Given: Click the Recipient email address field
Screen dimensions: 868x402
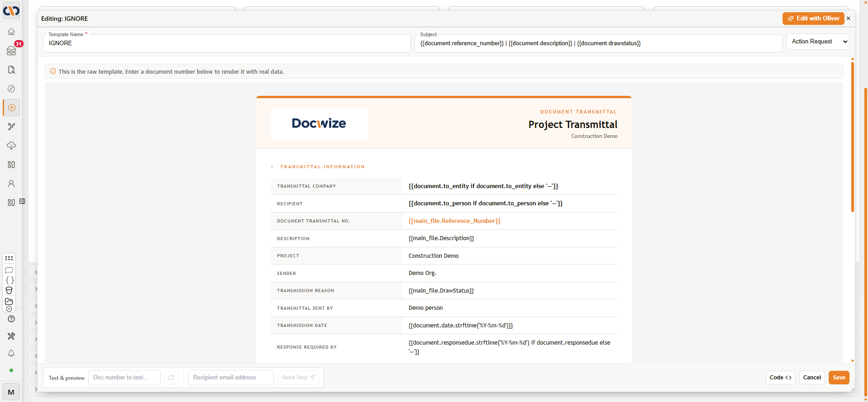Looking at the screenshot, I should pos(231,378).
